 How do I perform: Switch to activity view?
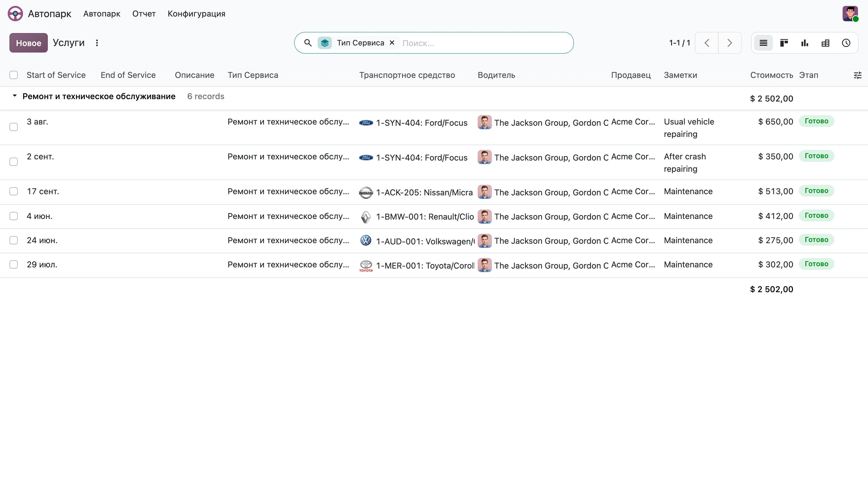pos(846,43)
